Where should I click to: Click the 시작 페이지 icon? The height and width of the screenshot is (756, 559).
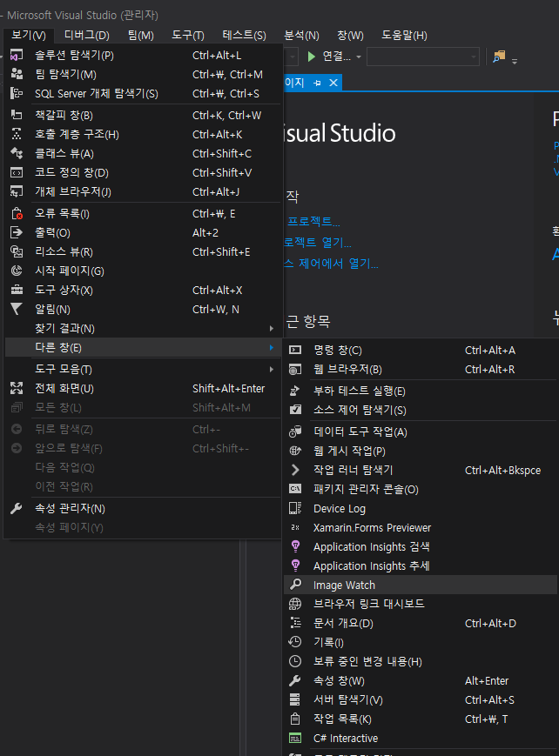point(17,271)
